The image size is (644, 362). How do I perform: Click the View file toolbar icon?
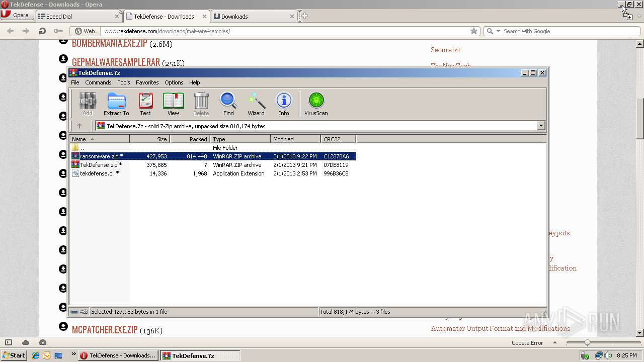pyautogui.click(x=173, y=104)
